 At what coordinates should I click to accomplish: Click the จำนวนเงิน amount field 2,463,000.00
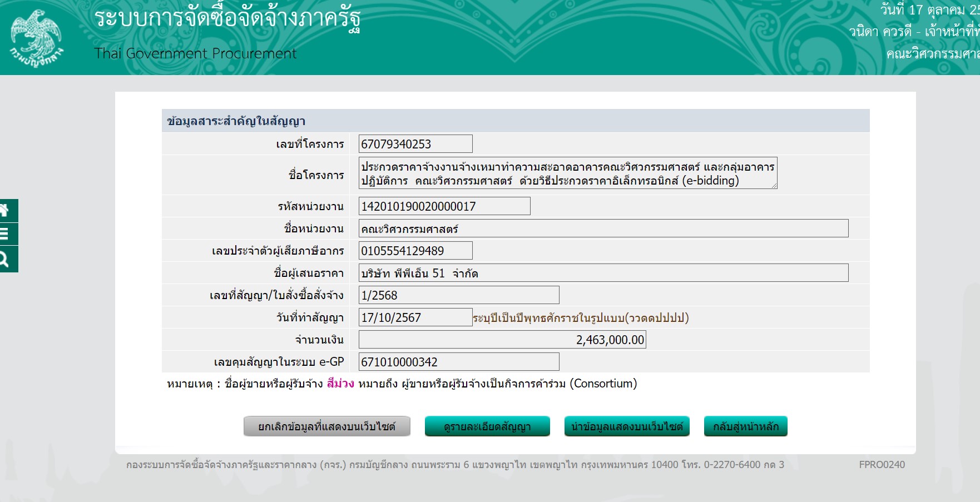502,340
